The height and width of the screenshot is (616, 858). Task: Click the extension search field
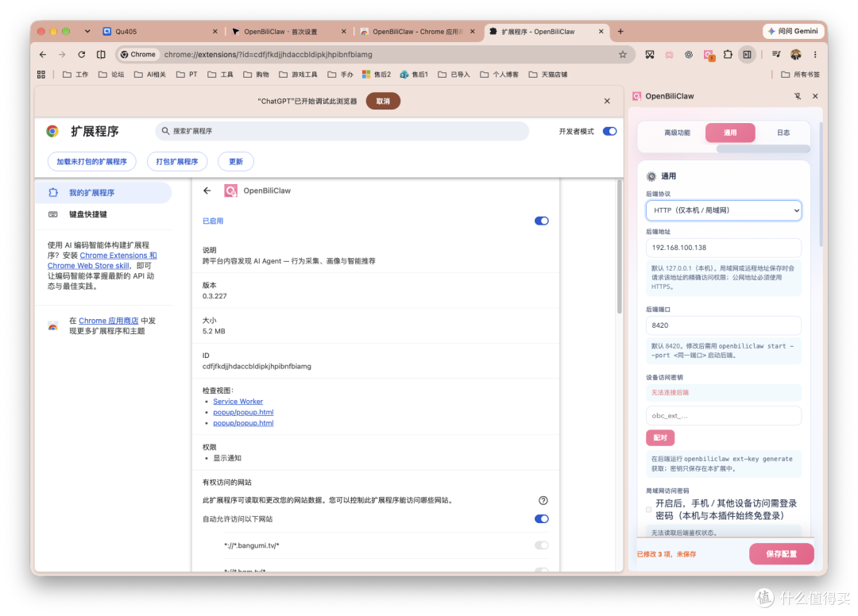click(342, 131)
